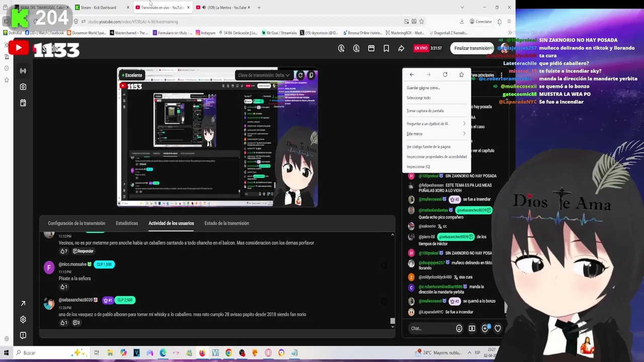
Task: Heart the sebasanchez8039 Super Chat
Action: point(384,302)
